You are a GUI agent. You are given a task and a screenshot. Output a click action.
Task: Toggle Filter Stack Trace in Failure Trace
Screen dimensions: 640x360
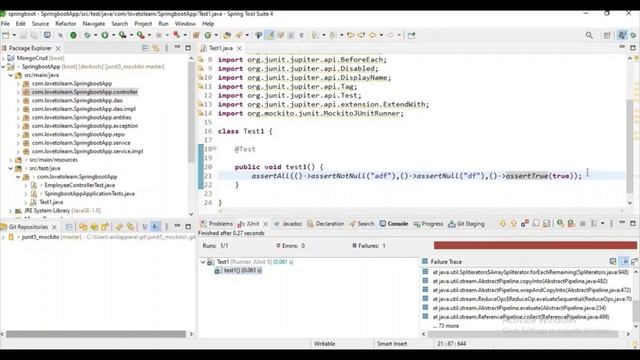click(x=624, y=262)
